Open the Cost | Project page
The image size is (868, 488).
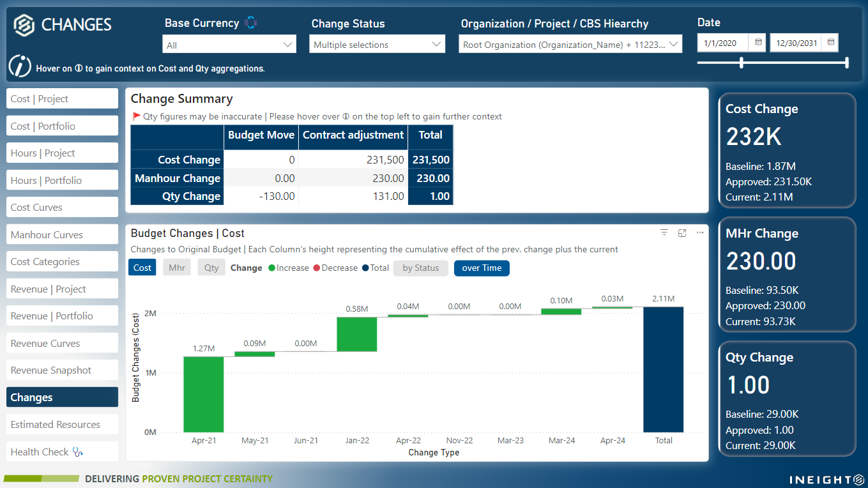click(62, 98)
